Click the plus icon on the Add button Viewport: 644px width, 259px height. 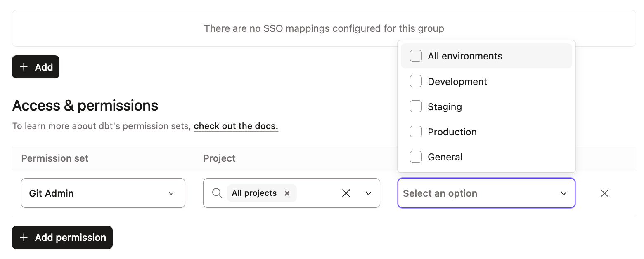click(24, 66)
